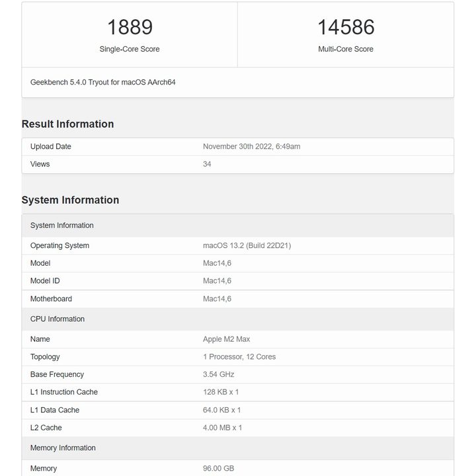Select the 3.54 GHz value
This screenshot has width=476, height=476.
219,375
